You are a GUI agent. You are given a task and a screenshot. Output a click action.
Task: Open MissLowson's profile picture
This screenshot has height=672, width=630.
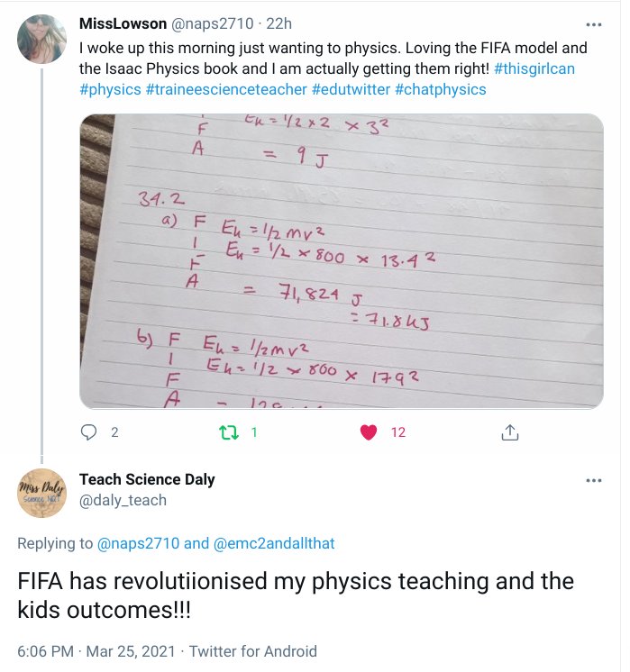[x=41, y=39]
